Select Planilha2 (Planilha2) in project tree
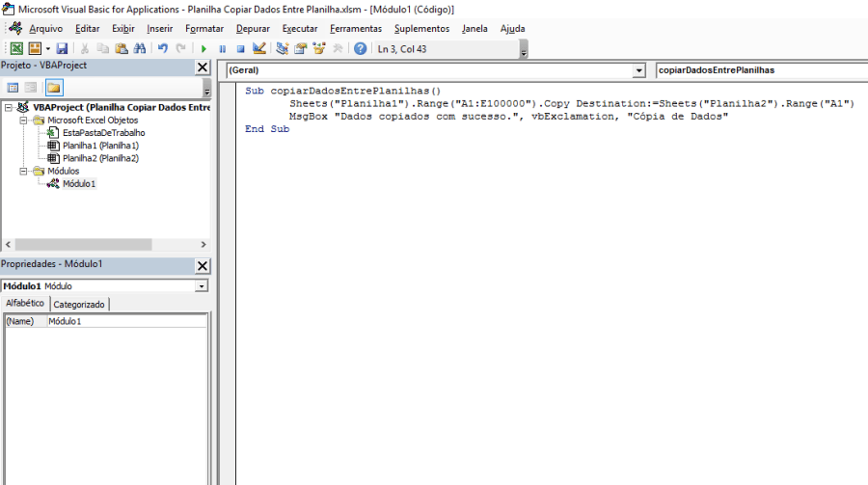The image size is (868, 485). (x=100, y=158)
